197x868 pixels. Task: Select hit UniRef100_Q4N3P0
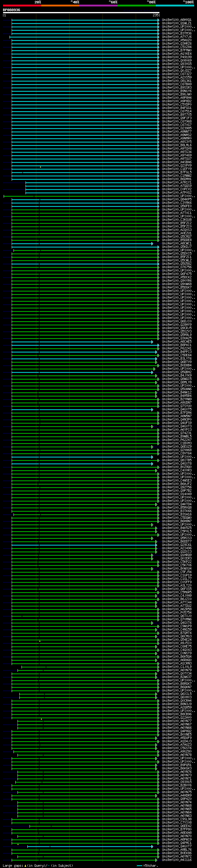pyautogui.click(x=177, y=419)
